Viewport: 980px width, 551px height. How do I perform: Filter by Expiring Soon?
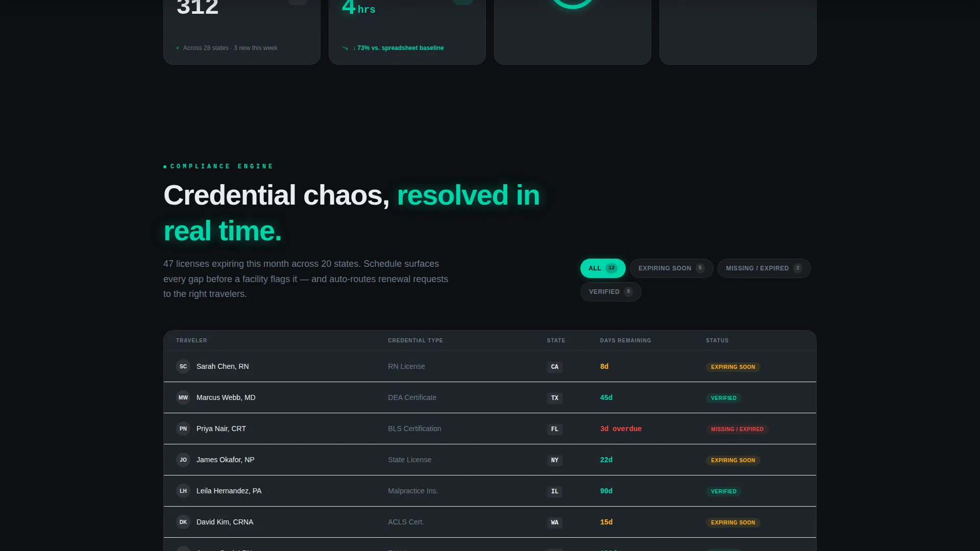(x=671, y=268)
